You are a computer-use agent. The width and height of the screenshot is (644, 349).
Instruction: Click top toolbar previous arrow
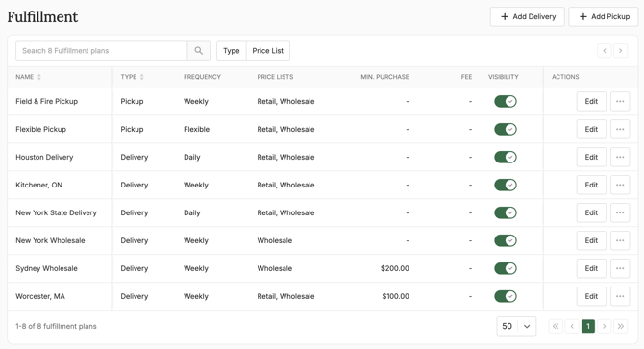tap(605, 51)
